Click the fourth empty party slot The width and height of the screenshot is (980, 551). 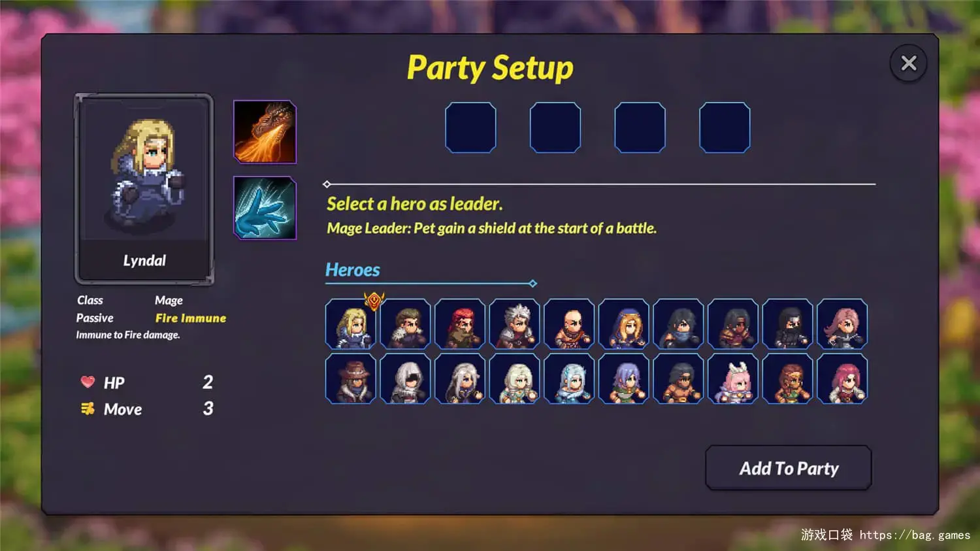click(x=725, y=127)
